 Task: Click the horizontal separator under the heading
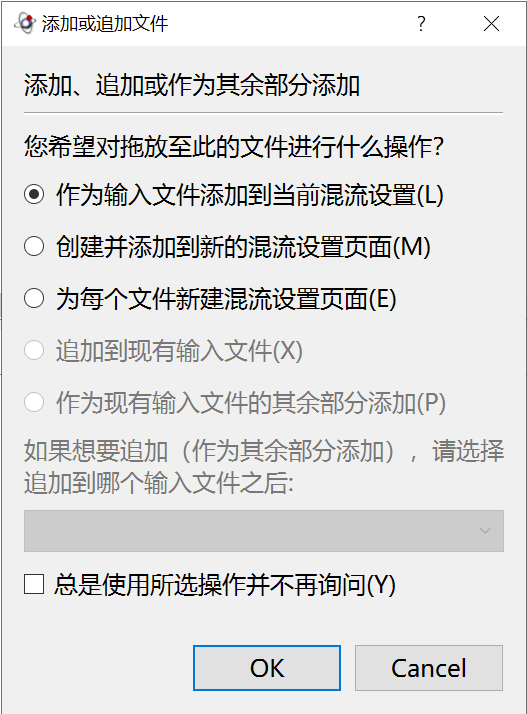pyautogui.click(x=263, y=112)
